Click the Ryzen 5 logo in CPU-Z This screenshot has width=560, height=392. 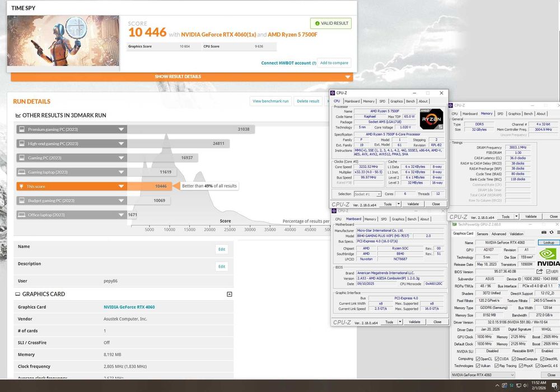tap(431, 119)
